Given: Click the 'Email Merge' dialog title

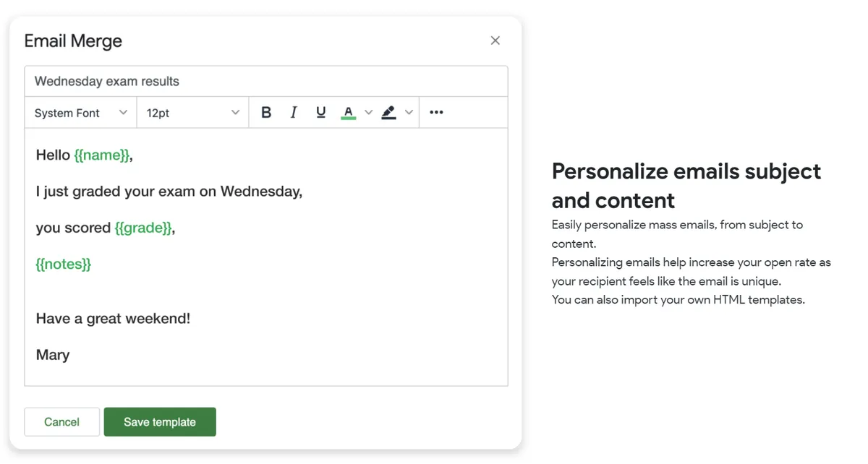Looking at the screenshot, I should click(73, 41).
